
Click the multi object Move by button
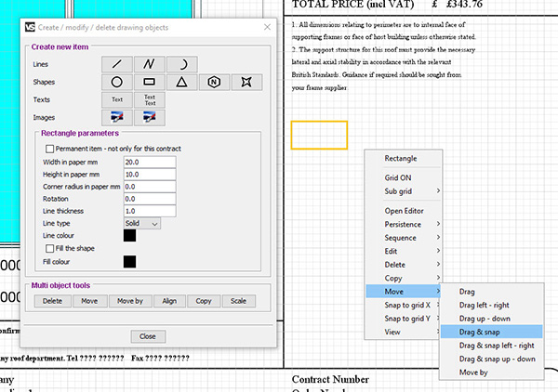(130, 301)
